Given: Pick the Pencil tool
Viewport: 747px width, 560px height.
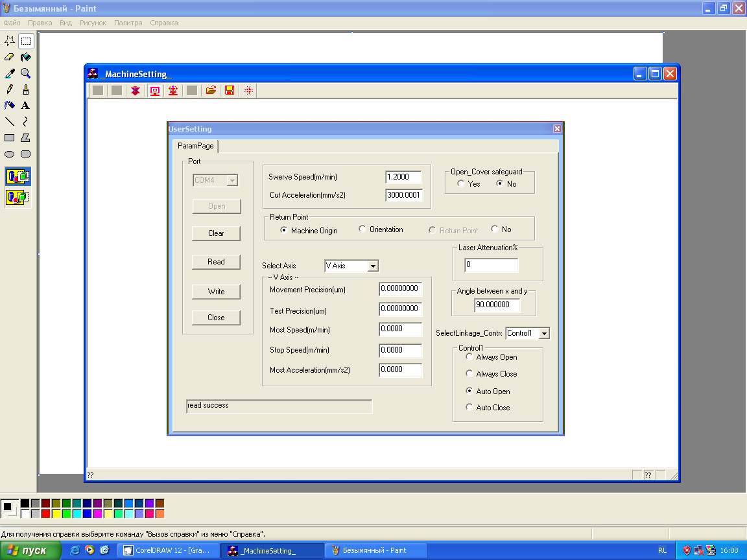Looking at the screenshot, I should 10,89.
